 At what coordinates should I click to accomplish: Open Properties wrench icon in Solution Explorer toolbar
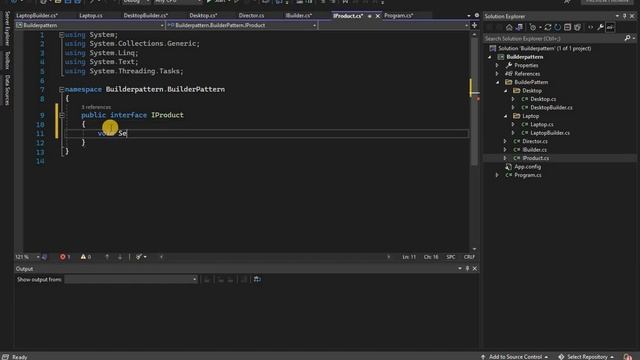(x=600, y=27)
